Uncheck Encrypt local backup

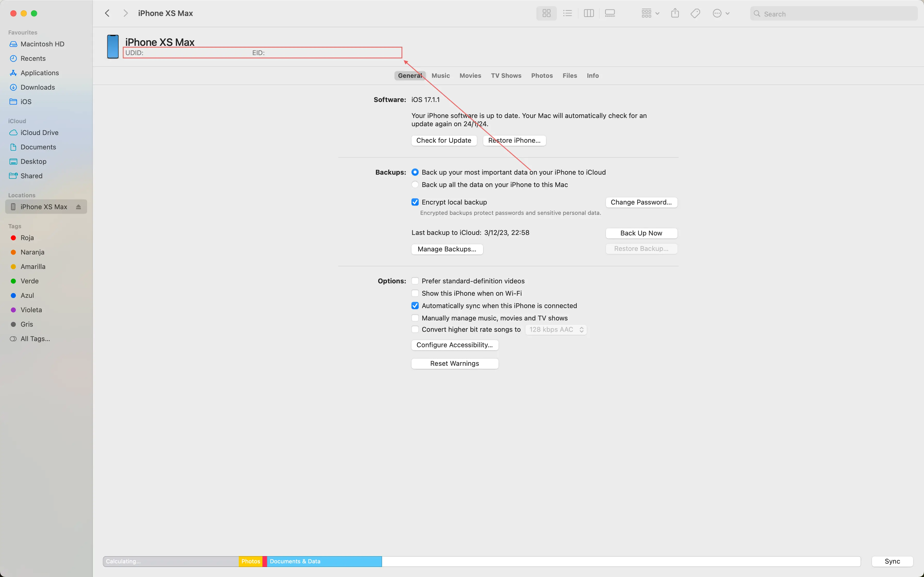pyautogui.click(x=415, y=202)
